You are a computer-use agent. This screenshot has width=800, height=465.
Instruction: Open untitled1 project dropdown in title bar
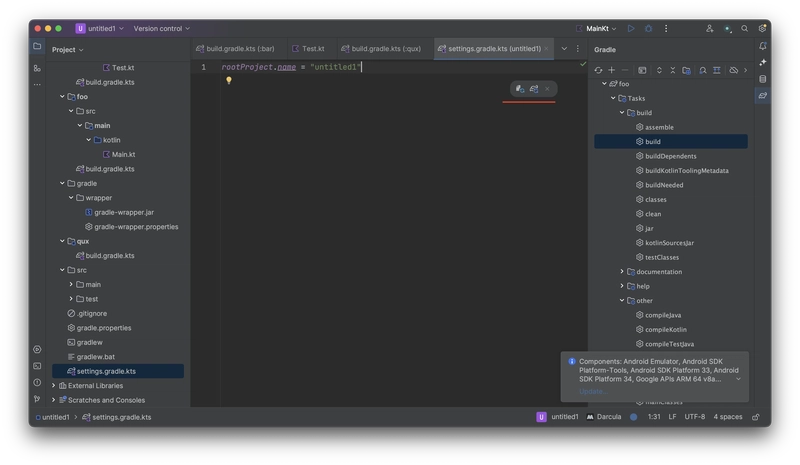(100, 29)
